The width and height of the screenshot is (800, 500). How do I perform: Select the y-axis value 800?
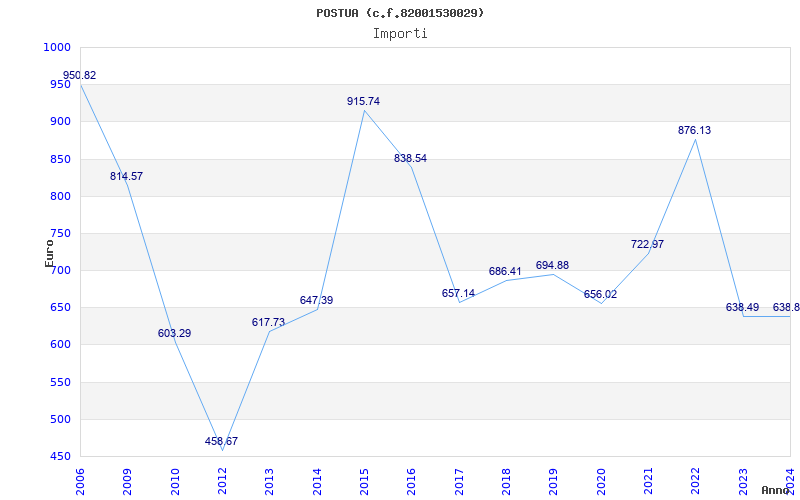point(60,196)
